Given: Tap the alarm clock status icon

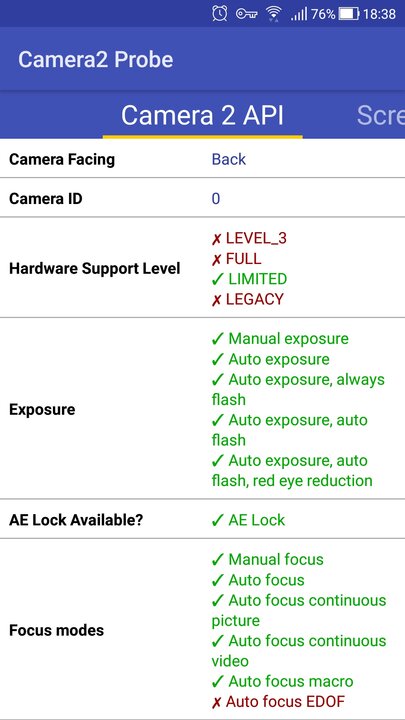Looking at the screenshot, I should pos(219,14).
